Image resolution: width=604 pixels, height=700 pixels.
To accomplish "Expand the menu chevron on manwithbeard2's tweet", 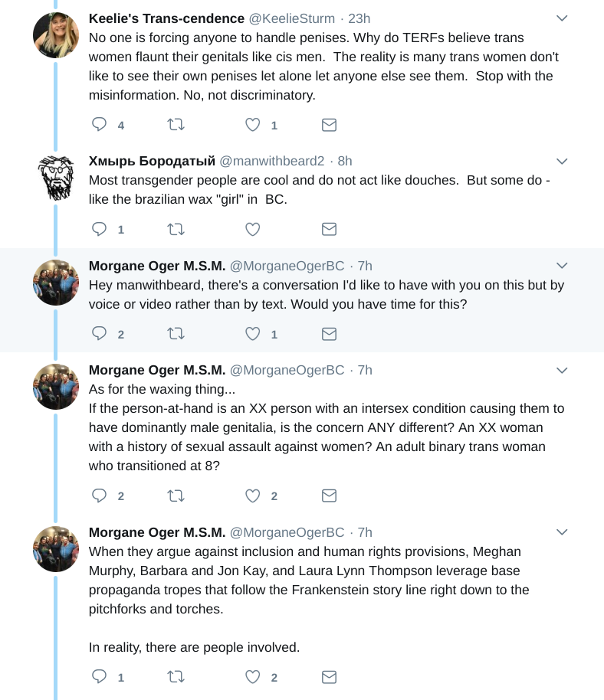I will [x=562, y=161].
